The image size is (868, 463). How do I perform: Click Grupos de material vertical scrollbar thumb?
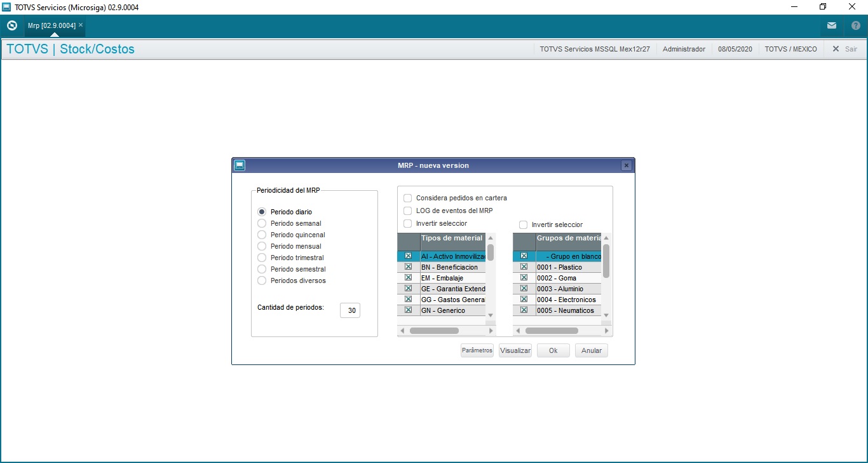pos(606,261)
